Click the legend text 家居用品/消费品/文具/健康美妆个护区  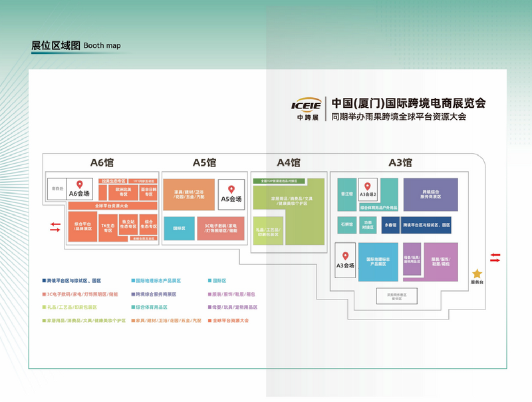[86, 320]
